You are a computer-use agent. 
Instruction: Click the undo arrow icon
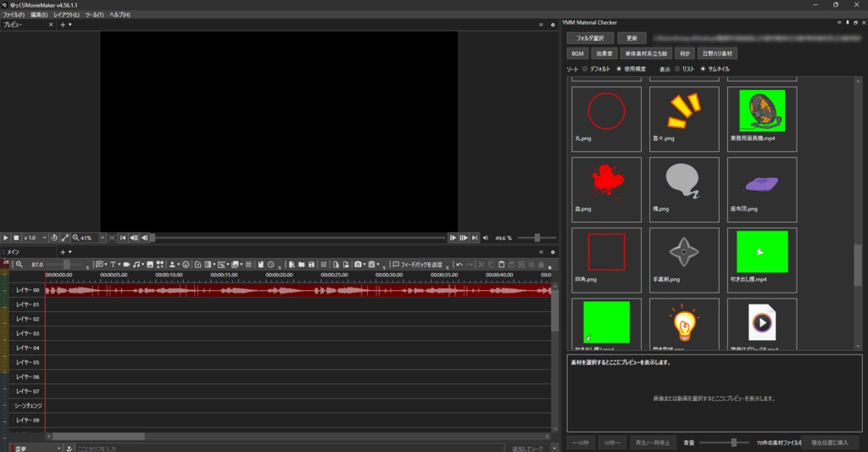click(x=459, y=265)
